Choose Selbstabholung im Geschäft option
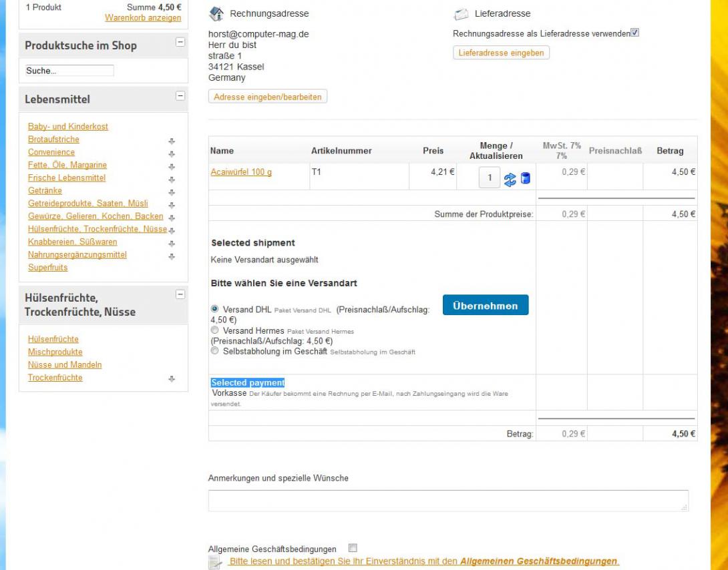This screenshot has width=728, height=570. pyautogui.click(x=214, y=351)
